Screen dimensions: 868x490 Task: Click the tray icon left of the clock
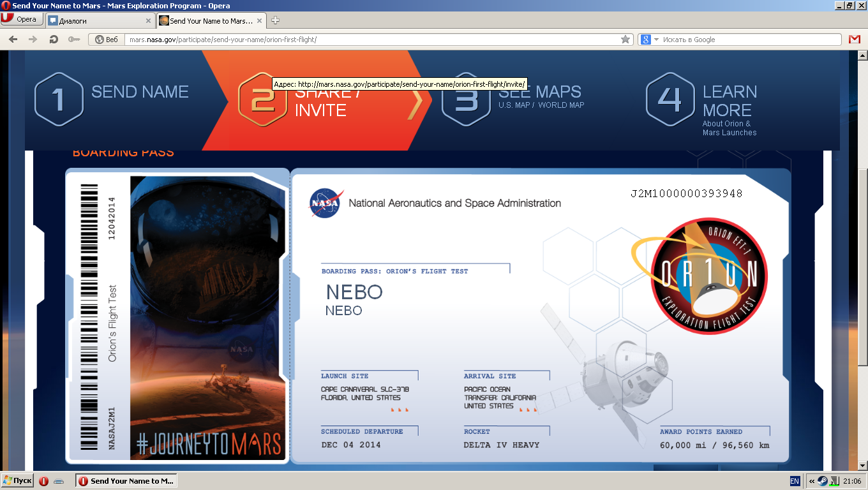(x=835, y=481)
